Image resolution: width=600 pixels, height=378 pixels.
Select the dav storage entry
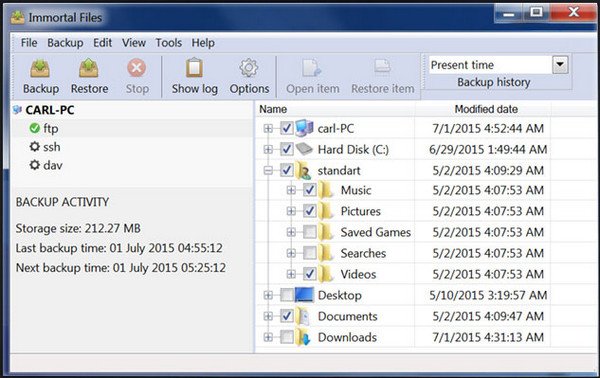[53, 165]
